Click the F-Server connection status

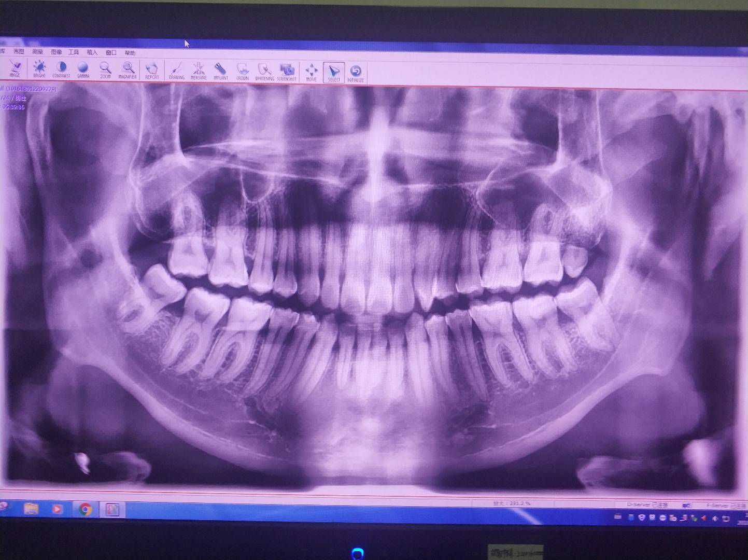(726, 506)
